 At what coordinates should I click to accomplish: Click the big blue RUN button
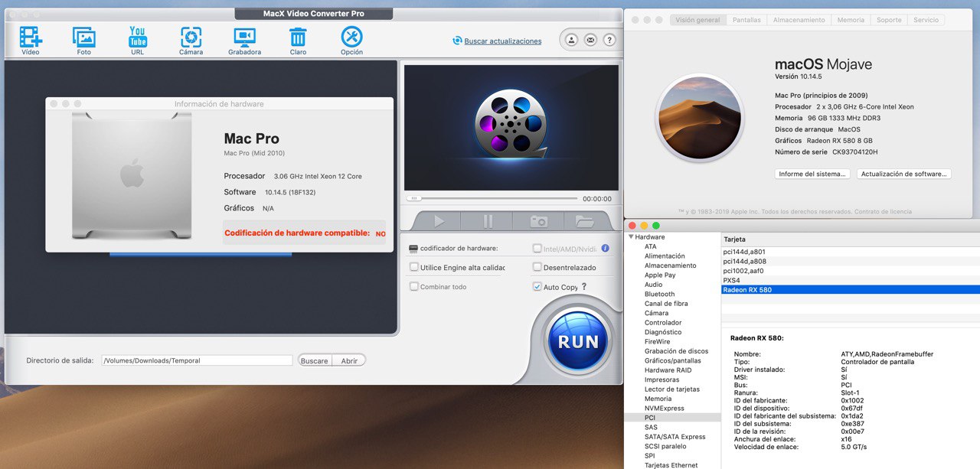pos(579,341)
